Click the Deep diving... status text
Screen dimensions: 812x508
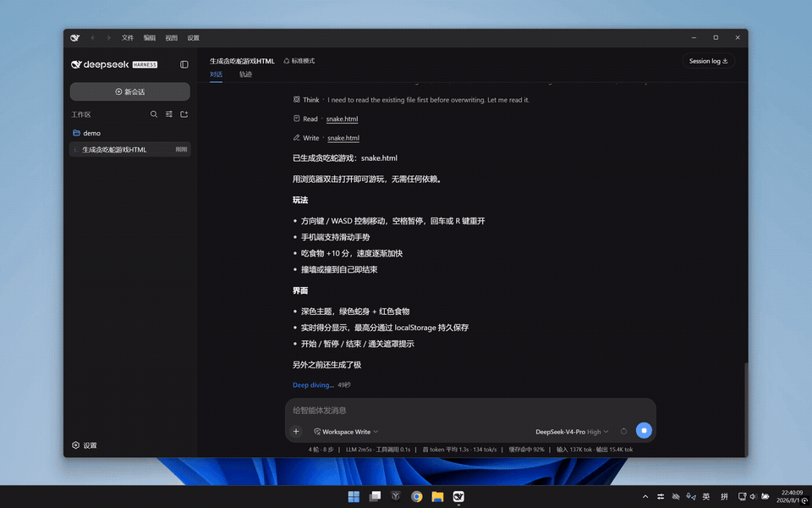pos(313,384)
